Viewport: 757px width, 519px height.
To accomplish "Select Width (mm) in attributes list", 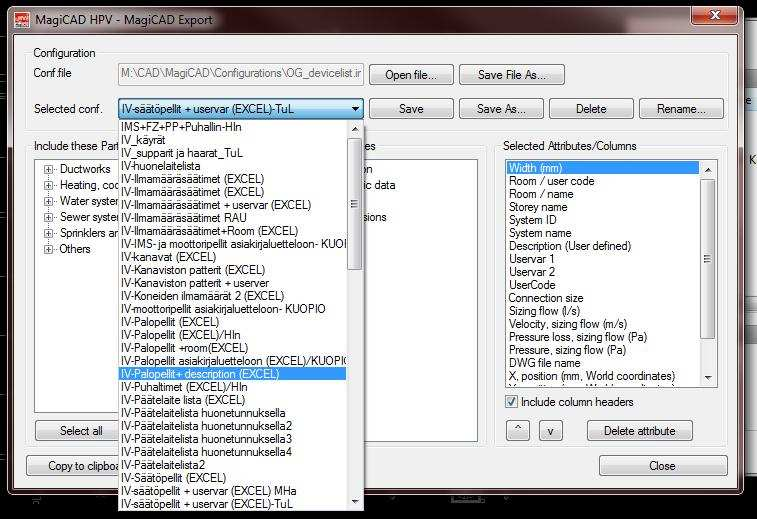I will pos(603,168).
